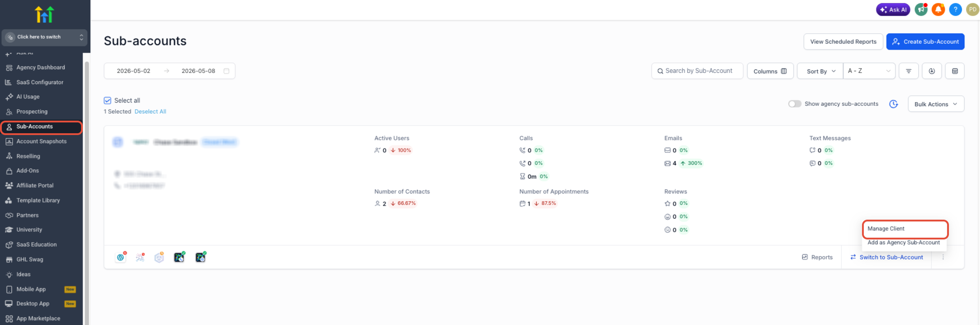Open the help question mark icon
Screen dimensions: 980x325
955,9
